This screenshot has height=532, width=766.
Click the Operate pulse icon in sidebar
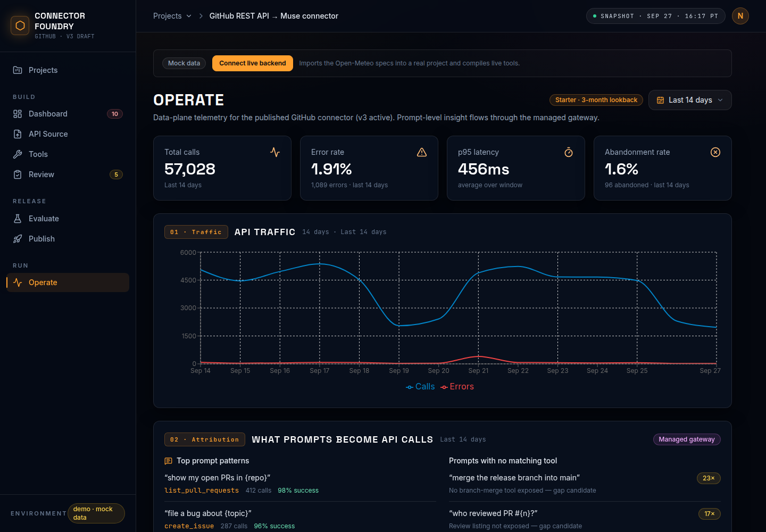(x=18, y=282)
